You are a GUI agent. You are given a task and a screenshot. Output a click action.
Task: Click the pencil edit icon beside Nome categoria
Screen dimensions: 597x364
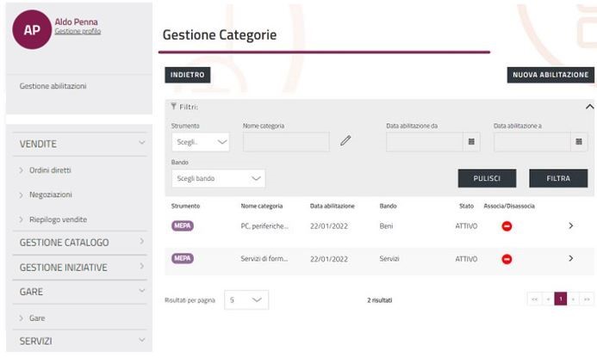pyautogui.click(x=345, y=141)
